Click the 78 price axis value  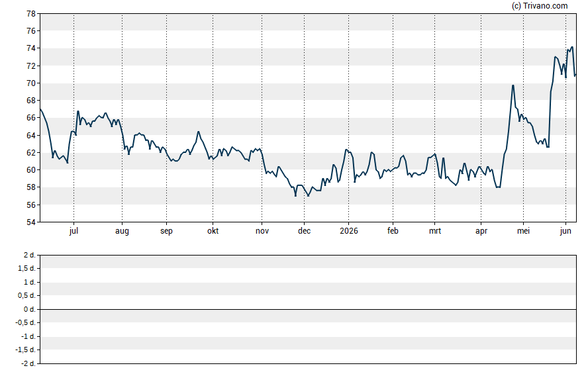(x=31, y=14)
